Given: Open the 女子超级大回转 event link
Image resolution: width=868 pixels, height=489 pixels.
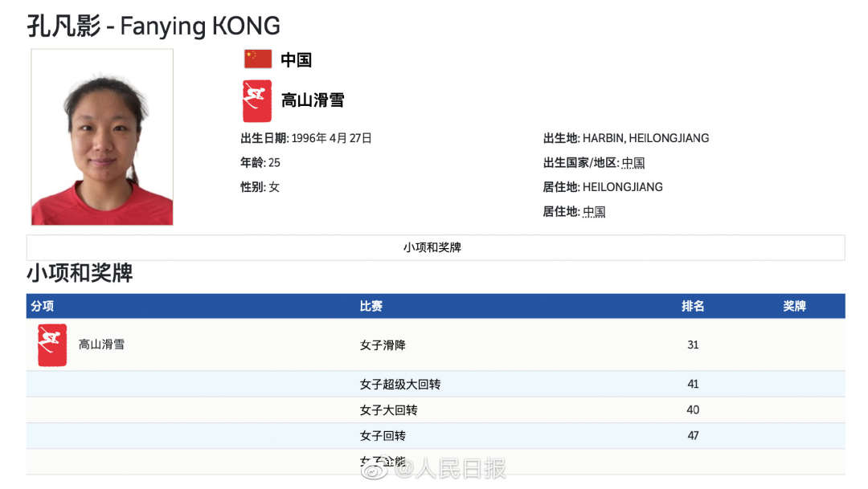Looking at the screenshot, I should [x=400, y=385].
